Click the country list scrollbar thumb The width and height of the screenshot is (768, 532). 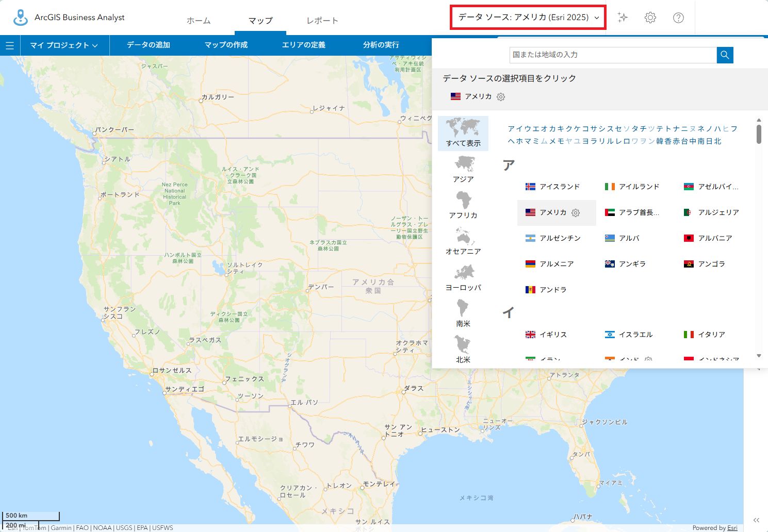click(x=759, y=133)
